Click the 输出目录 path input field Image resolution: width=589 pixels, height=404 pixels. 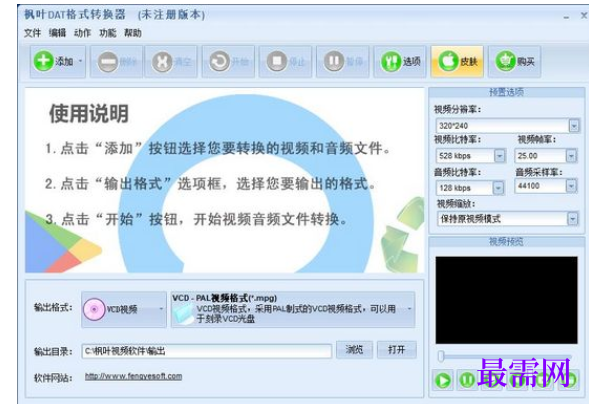click(x=207, y=351)
